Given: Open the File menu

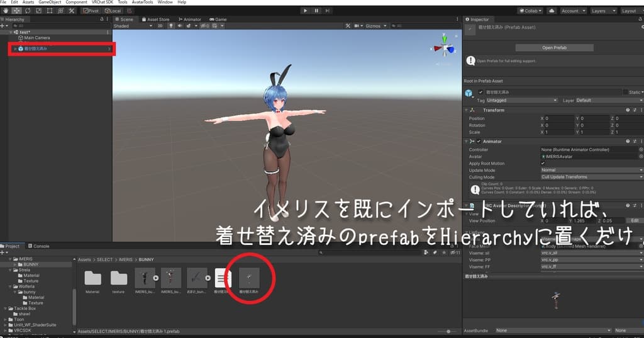Looking at the screenshot, I should click(x=3, y=2).
